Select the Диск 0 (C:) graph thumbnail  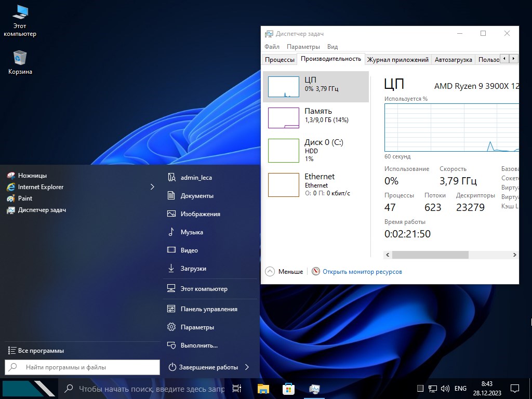click(283, 150)
